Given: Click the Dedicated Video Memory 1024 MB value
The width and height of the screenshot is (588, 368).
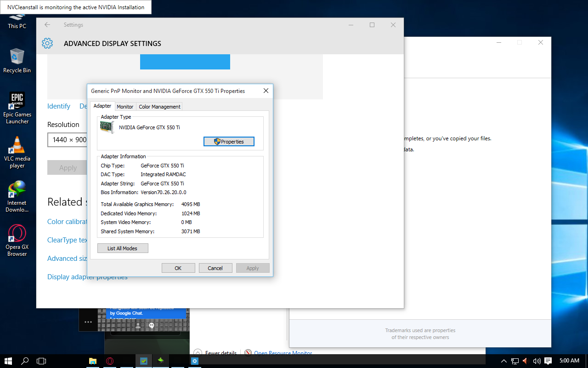Looking at the screenshot, I should point(191,213).
